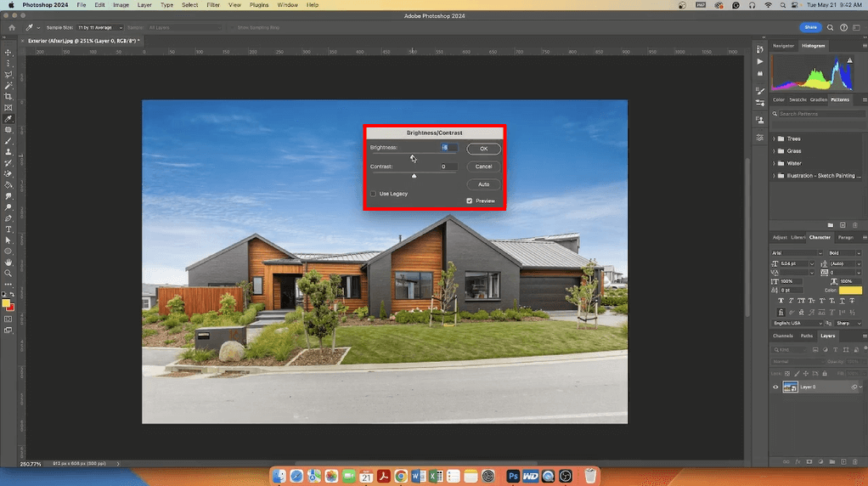Click OK in Brightness/Contrast dialog
The image size is (868, 486).
point(483,149)
